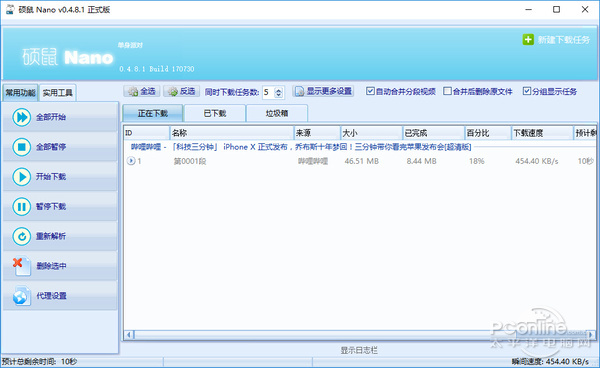Click the 18% progress cell
Viewport: 600px width, 368px height.
tap(477, 161)
